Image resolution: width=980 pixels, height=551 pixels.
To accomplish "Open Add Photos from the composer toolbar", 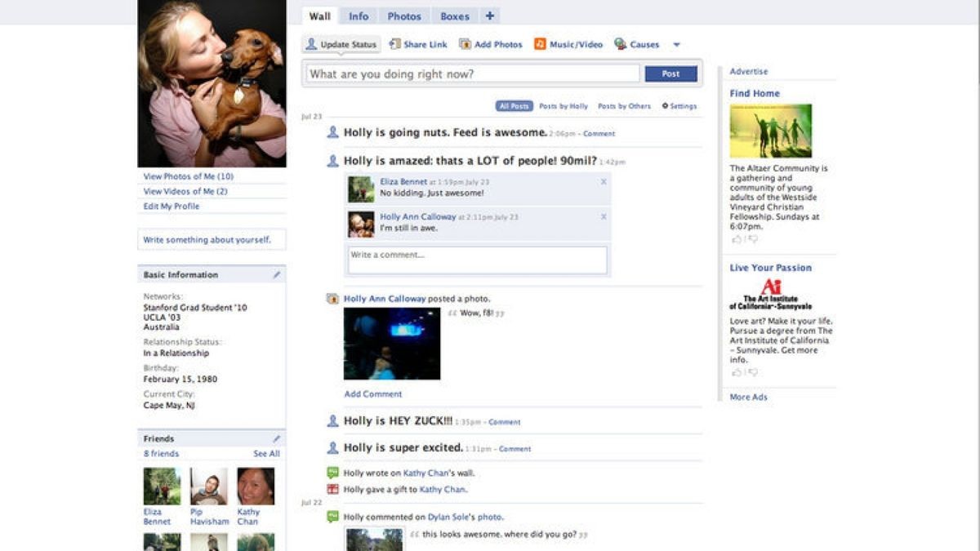I will coord(463,44).
